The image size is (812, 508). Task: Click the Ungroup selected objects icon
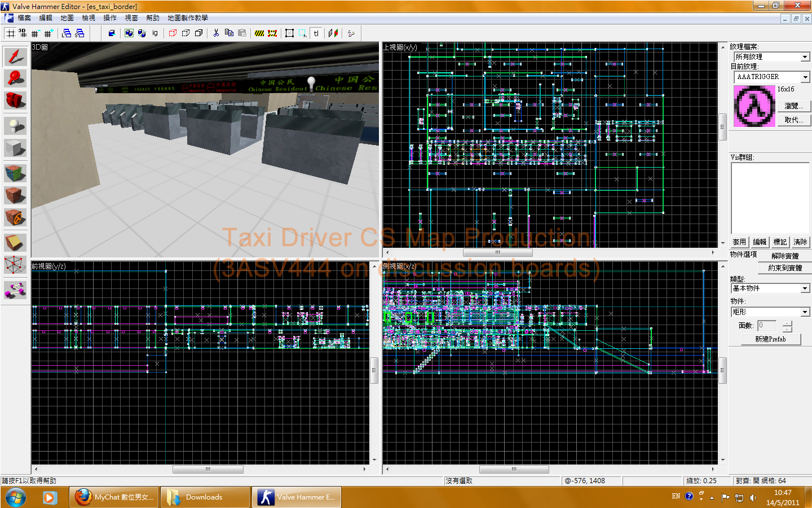click(x=142, y=33)
